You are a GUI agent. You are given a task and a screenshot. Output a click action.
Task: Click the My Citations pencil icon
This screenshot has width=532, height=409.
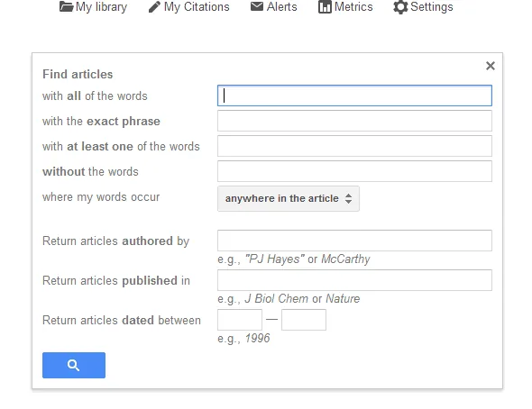154,7
